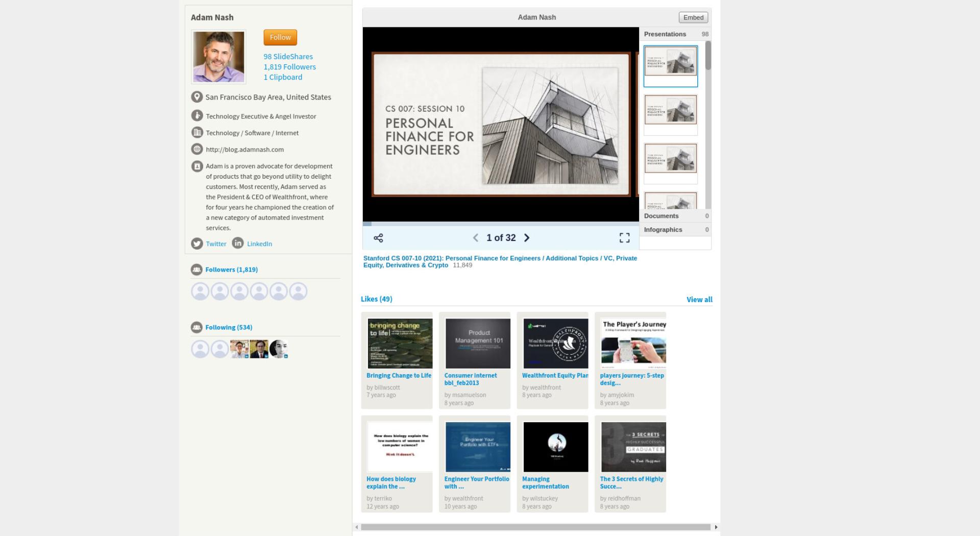Screen dimensions: 980x536
Task: Click first follower avatar placeholder
Action: coord(200,291)
